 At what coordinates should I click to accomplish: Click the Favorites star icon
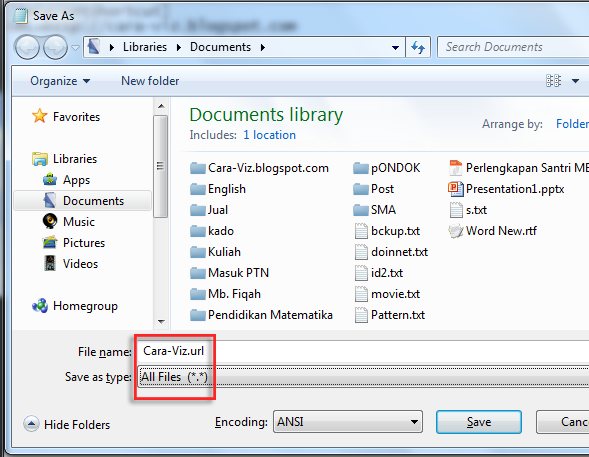39,116
